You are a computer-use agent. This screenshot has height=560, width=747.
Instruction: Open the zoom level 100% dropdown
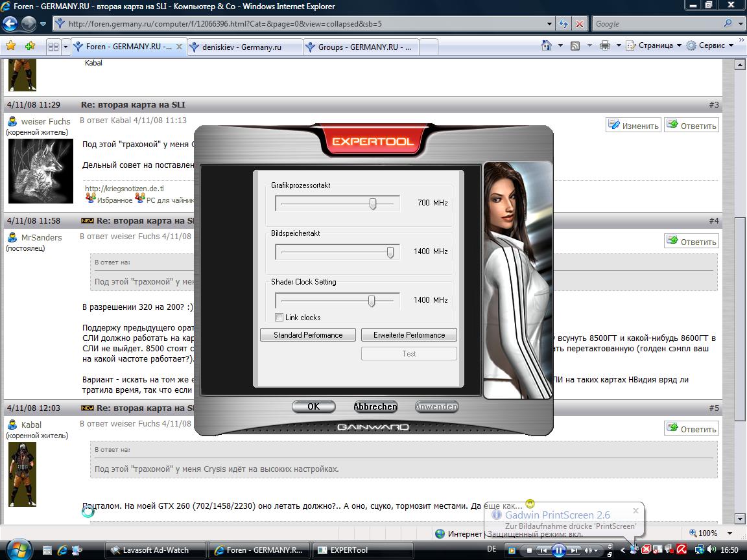(730, 533)
